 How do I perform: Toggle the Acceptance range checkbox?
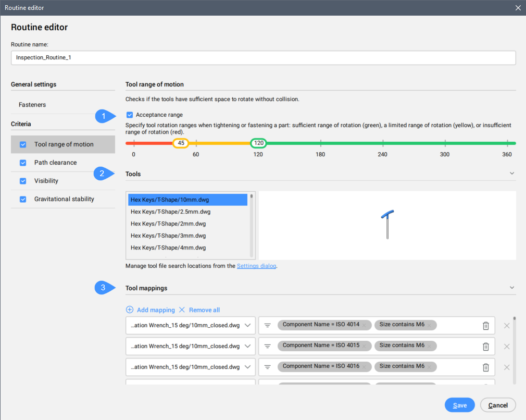[x=130, y=115]
